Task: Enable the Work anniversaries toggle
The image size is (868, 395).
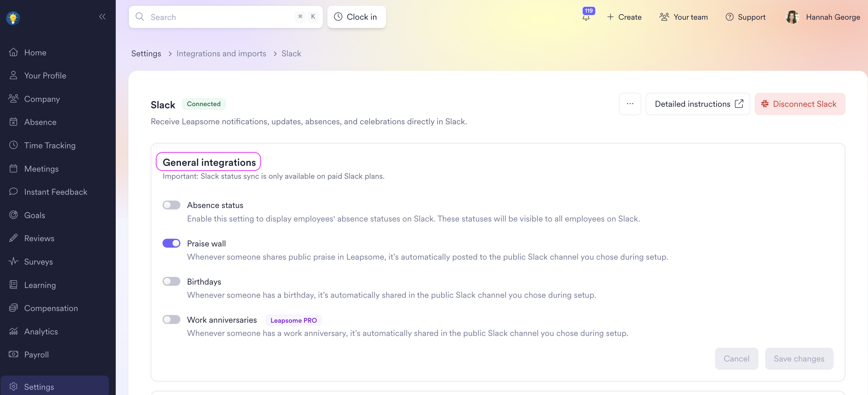Action: 171,319
